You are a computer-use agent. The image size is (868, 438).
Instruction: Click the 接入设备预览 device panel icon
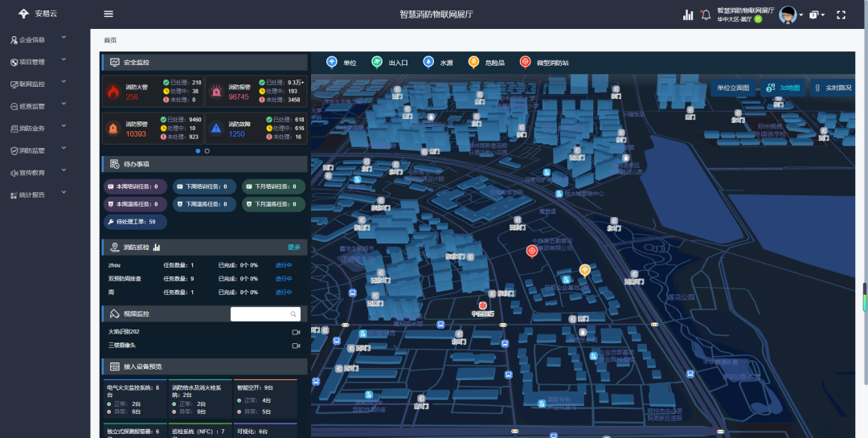(115, 366)
